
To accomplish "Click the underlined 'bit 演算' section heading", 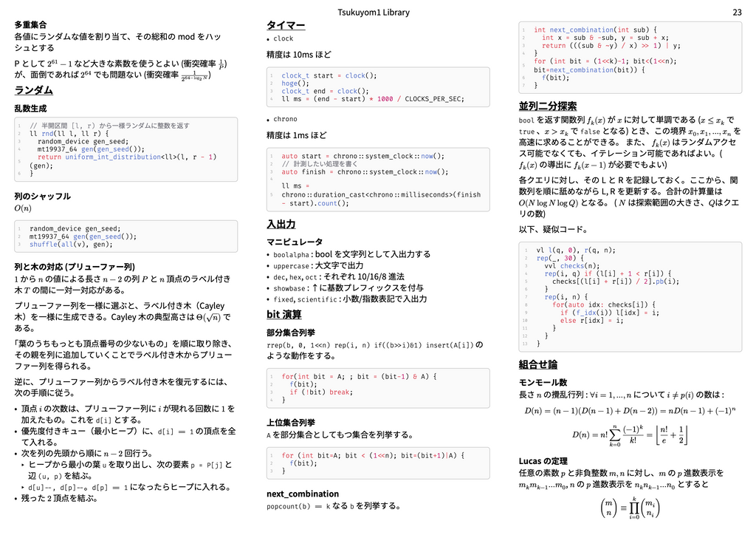I will point(283,315).
